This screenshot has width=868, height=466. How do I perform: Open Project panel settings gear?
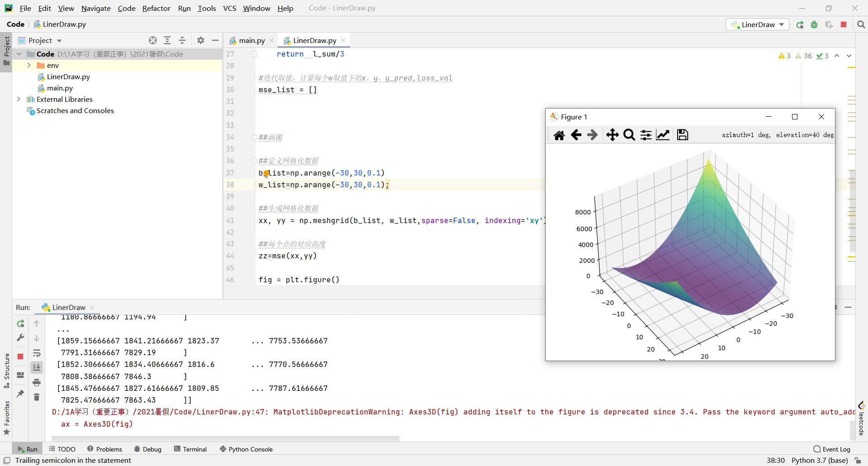pos(201,40)
